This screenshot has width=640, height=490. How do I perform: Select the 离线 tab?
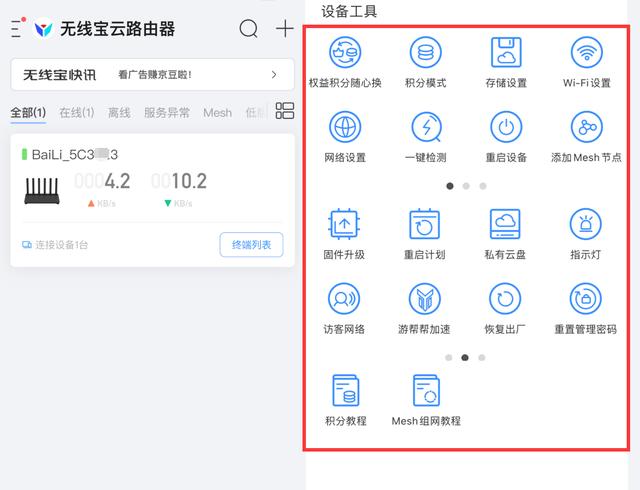pos(119,112)
